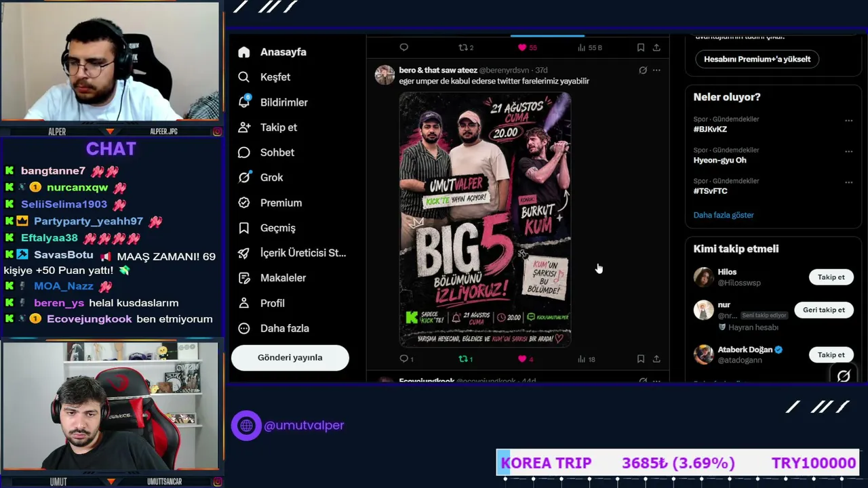Bookmark the upper tweet with 55 likes
868x488 pixels.
[x=640, y=47]
